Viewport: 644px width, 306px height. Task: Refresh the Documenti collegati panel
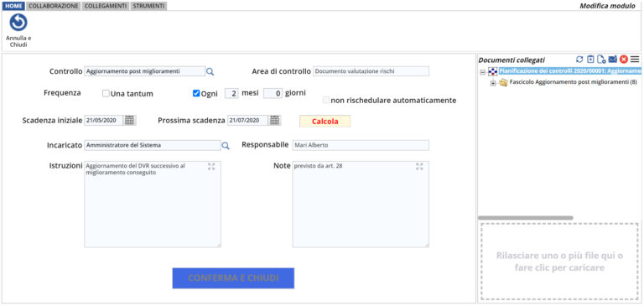[x=579, y=60]
